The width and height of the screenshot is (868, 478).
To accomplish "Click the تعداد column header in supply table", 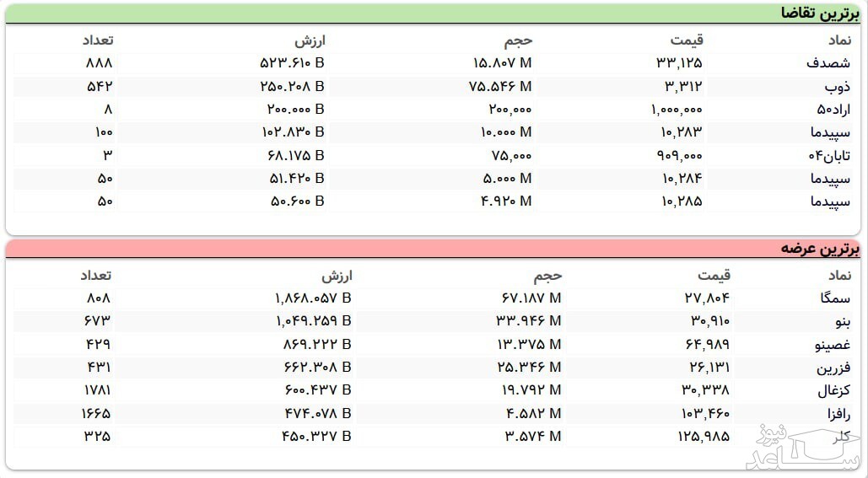I will [95, 275].
